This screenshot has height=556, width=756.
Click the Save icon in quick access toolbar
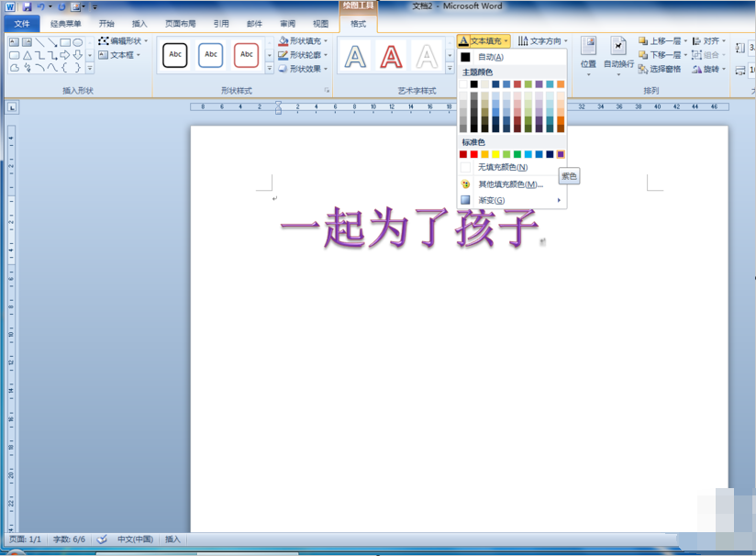click(27, 6)
